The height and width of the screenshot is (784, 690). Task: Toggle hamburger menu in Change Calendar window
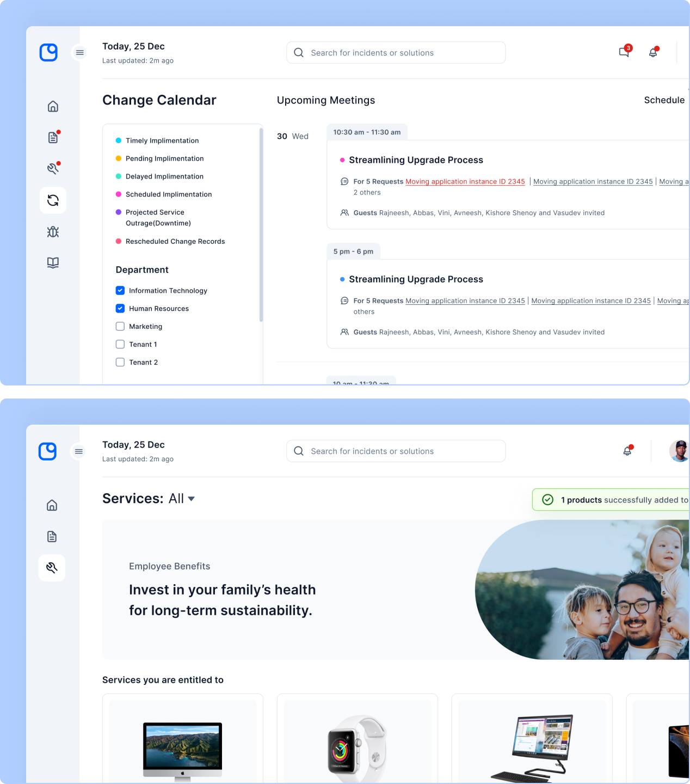(80, 52)
